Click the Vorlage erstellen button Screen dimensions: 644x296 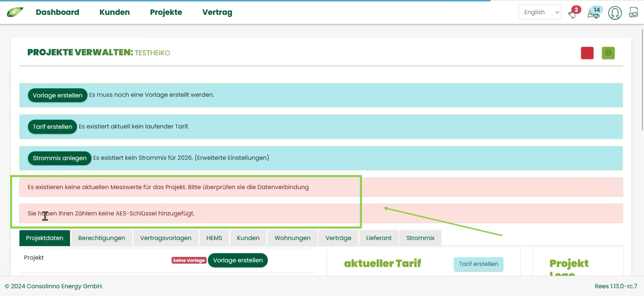pyautogui.click(x=58, y=95)
